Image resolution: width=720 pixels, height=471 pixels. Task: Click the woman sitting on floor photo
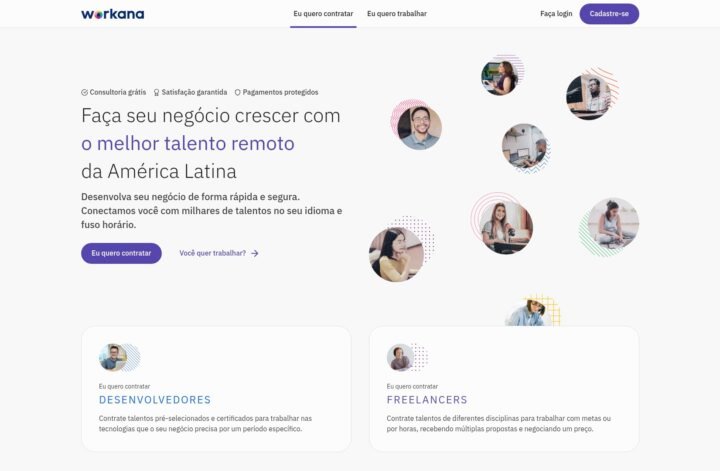pos(613,224)
